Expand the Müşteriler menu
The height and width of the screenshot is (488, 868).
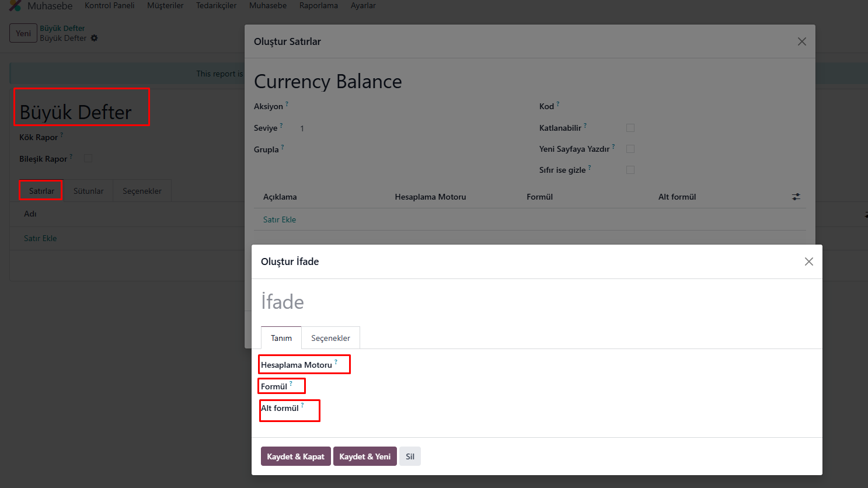tap(165, 6)
